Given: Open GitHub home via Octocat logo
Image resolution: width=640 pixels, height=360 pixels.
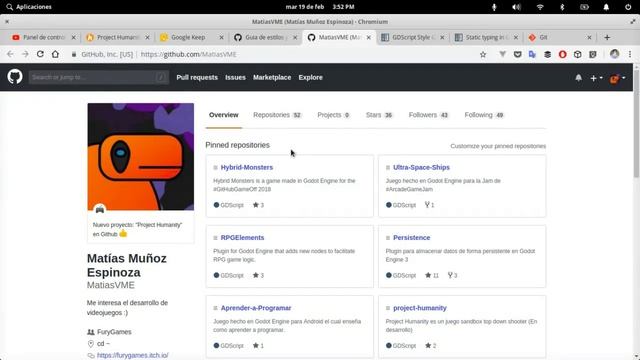Looking at the screenshot, I should [15, 77].
